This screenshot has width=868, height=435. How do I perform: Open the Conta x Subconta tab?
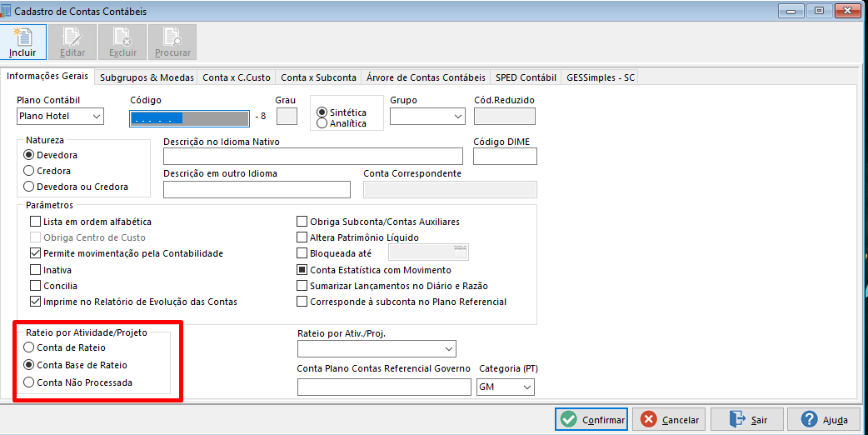(318, 77)
